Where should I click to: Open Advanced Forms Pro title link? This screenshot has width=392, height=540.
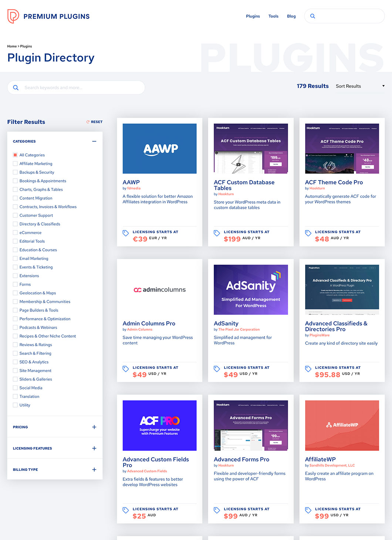(x=241, y=459)
